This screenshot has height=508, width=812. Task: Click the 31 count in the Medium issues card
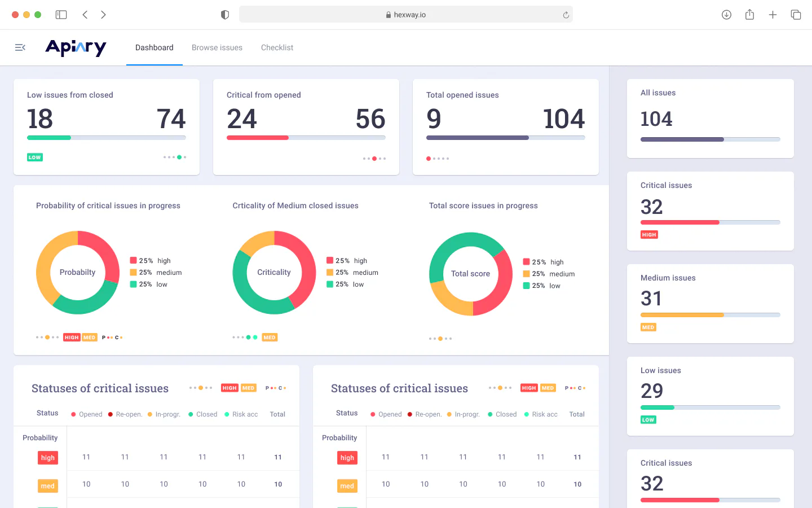[651, 298]
